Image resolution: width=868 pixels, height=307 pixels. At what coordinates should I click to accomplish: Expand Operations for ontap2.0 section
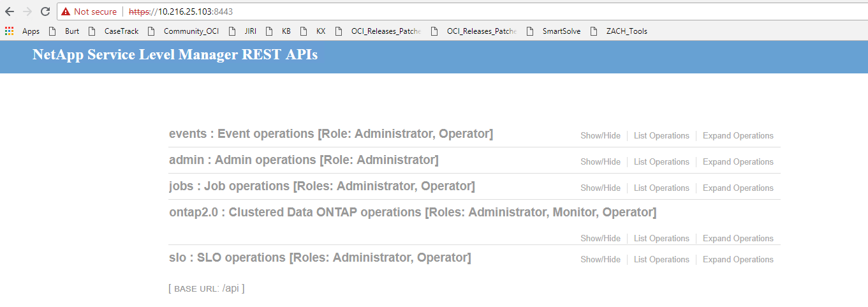(x=738, y=238)
